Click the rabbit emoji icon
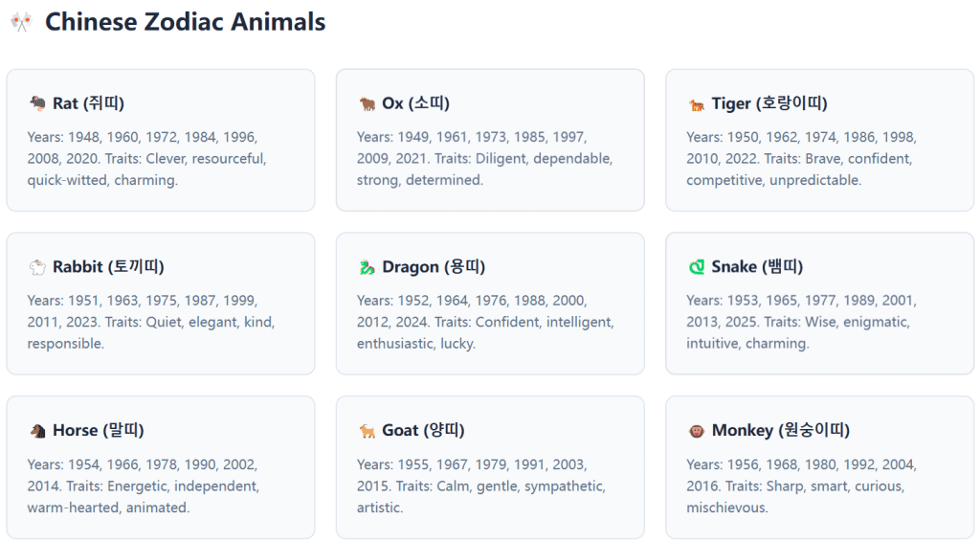This screenshot has width=980, height=542. click(x=37, y=267)
